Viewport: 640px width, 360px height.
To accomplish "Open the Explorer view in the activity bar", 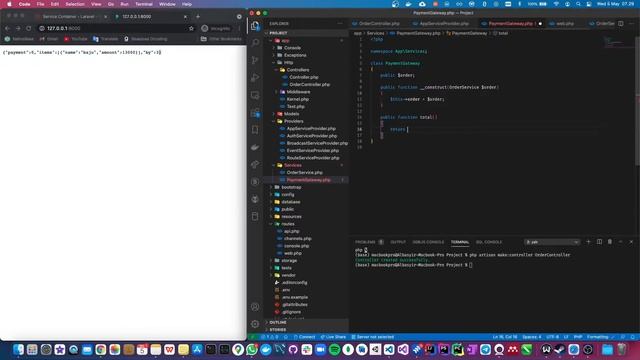I will pyautogui.click(x=255, y=26).
